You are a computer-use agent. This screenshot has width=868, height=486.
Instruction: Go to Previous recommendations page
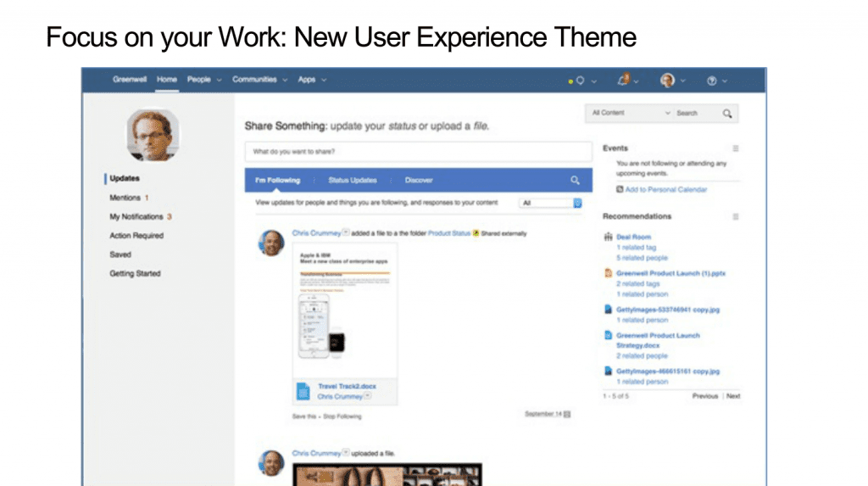pyautogui.click(x=705, y=396)
